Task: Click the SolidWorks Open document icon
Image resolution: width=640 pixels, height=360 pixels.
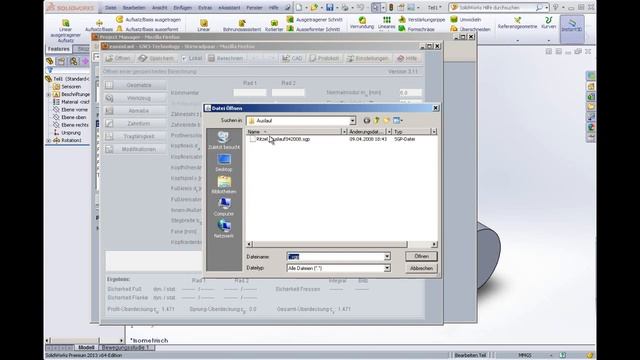Action: pos(314,7)
